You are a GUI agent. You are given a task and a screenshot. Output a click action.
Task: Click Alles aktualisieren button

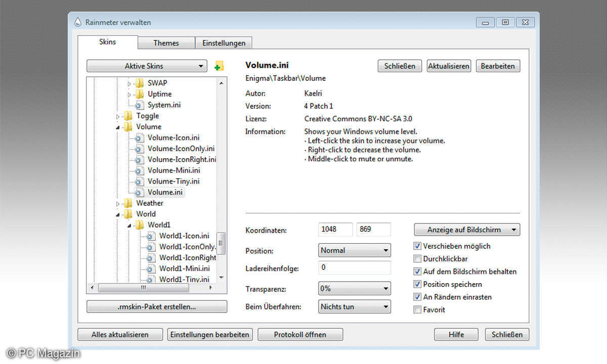click(x=120, y=334)
